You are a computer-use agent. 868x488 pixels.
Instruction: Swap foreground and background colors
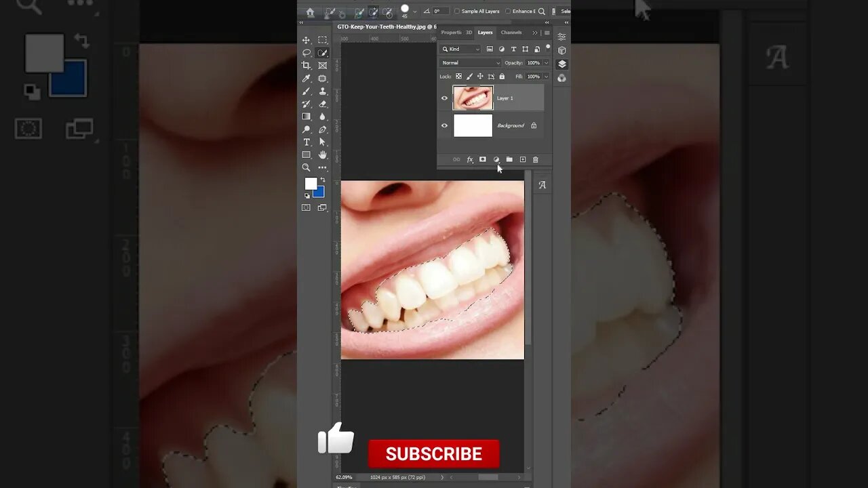322,180
